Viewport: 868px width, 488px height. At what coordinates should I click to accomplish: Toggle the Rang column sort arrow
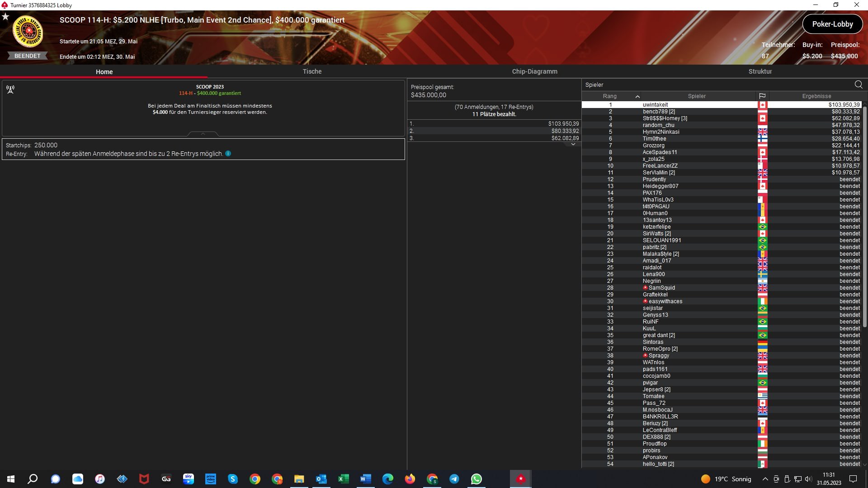(x=637, y=96)
